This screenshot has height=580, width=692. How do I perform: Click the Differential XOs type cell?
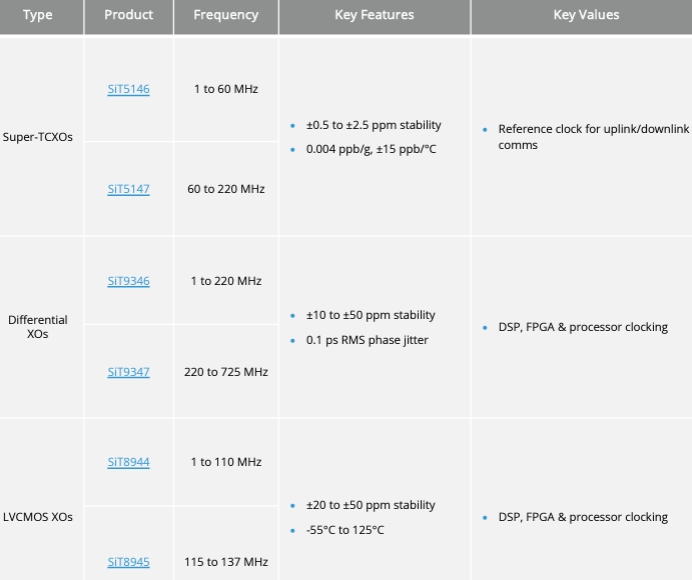coord(38,327)
